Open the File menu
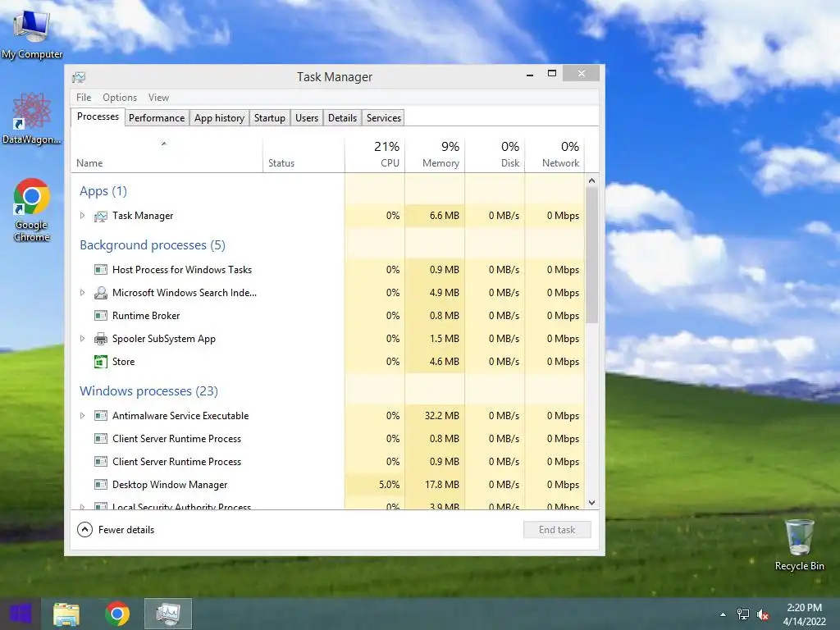The height and width of the screenshot is (630, 840). (84, 98)
